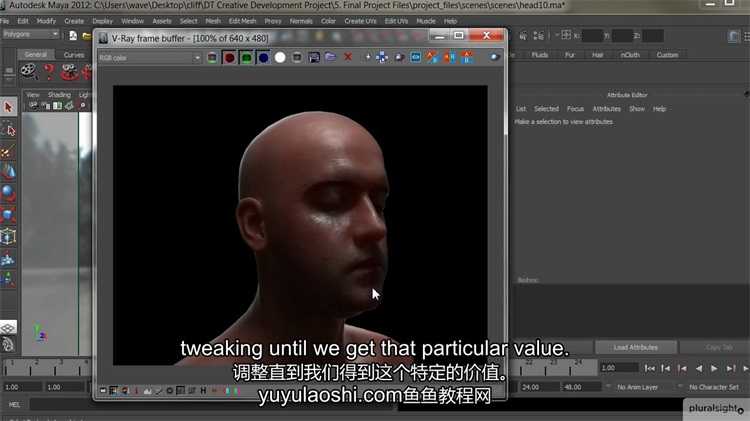Open Attribute Editor List menu
Image resolution: width=750 pixels, height=421 pixels.
point(521,109)
